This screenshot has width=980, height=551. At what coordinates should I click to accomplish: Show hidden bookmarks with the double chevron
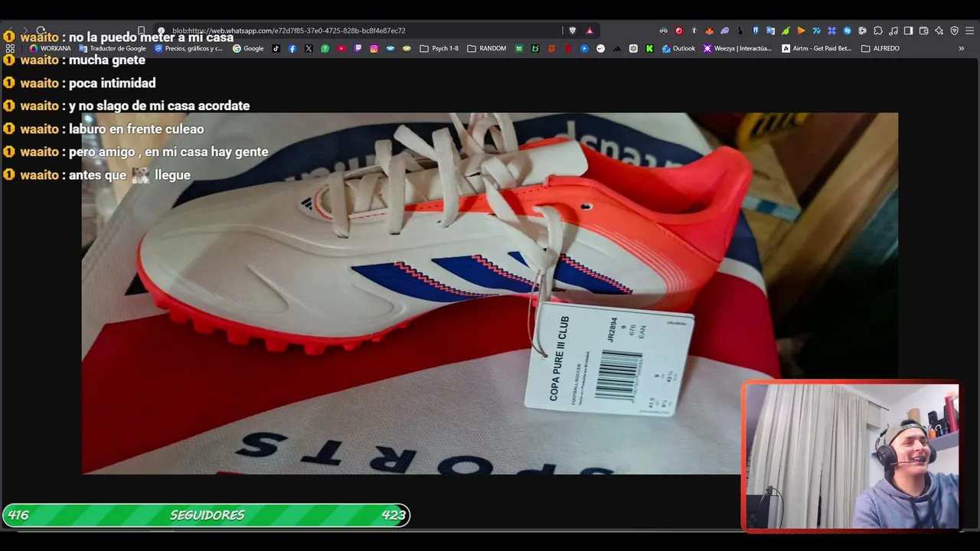point(961,48)
